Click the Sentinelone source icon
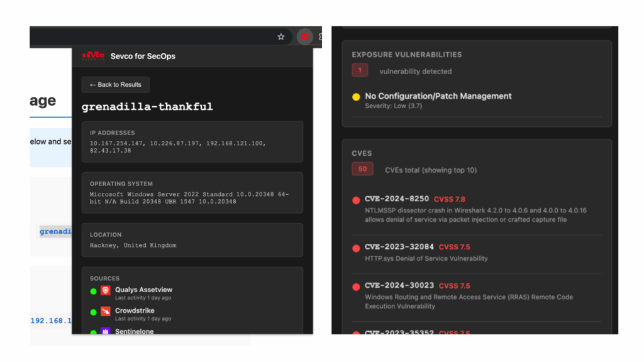 coord(106,331)
